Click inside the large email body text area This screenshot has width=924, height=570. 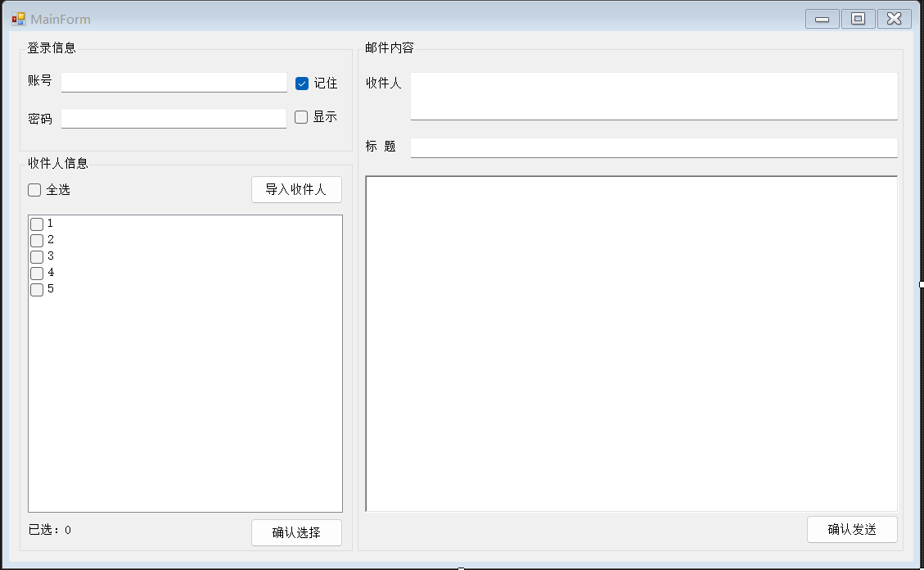pos(632,344)
